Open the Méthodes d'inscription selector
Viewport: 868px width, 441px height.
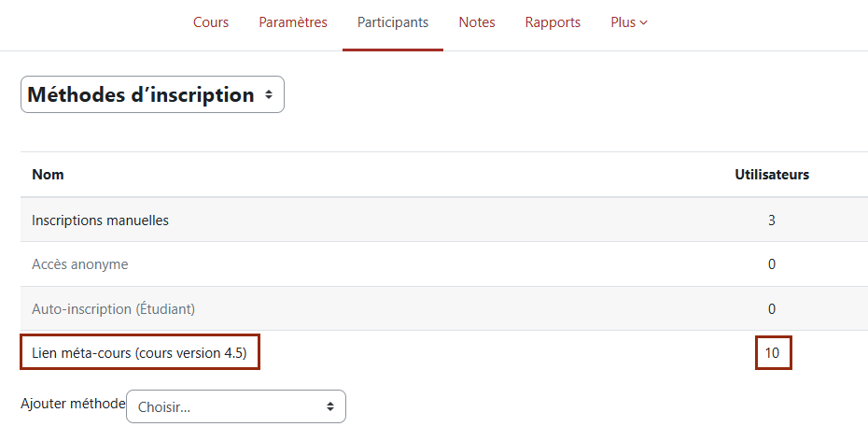click(x=152, y=94)
